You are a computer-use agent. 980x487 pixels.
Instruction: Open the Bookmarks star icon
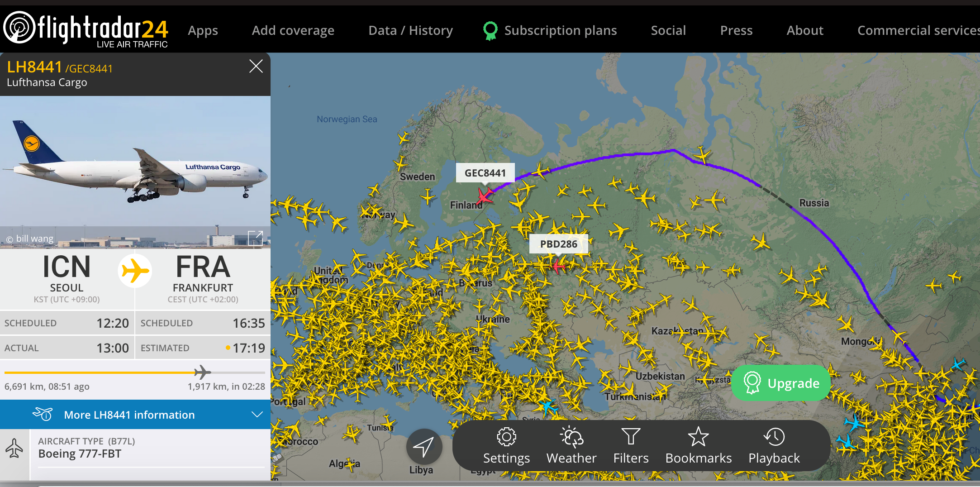[x=698, y=437]
